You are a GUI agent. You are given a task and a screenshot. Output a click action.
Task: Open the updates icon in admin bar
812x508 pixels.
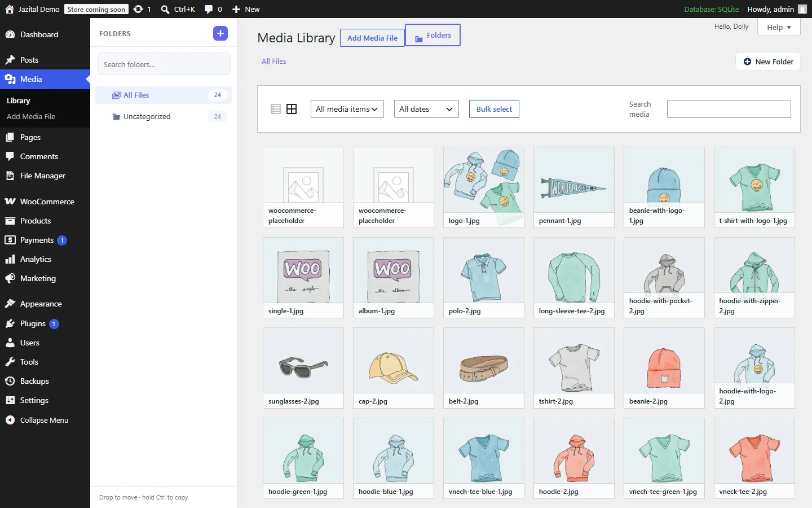pyautogui.click(x=138, y=9)
